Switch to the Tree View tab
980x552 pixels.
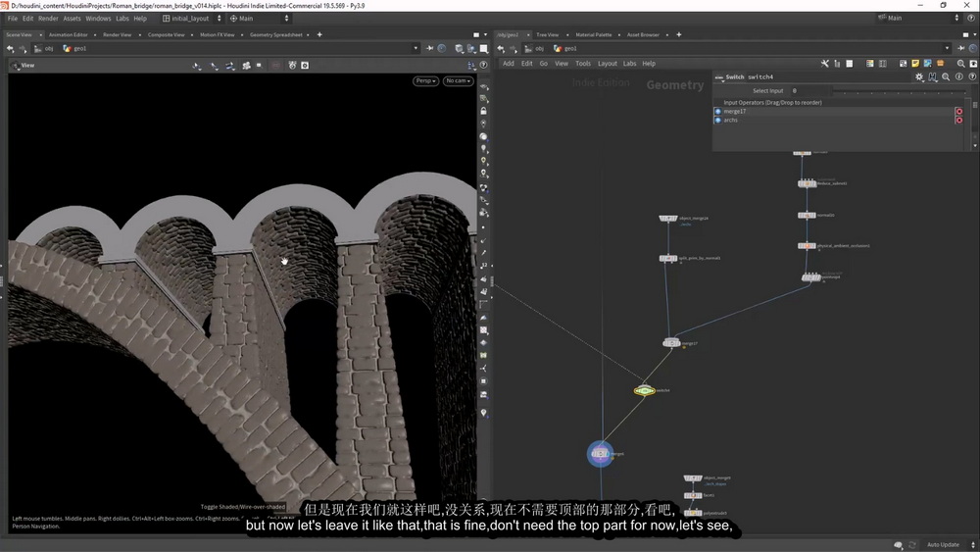tap(548, 35)
